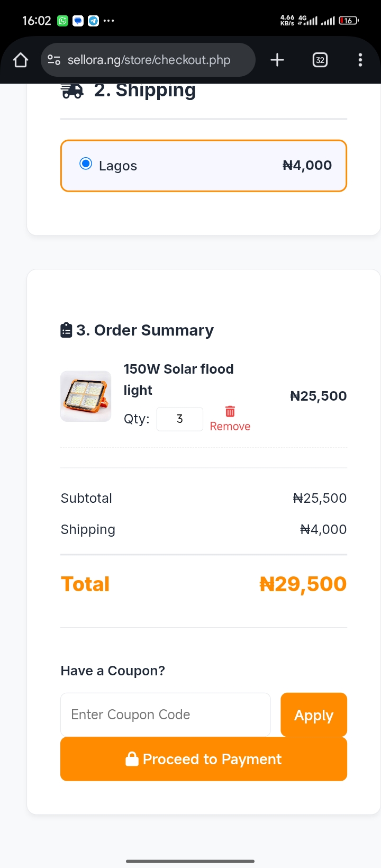This screenshot has width=381, height=868.
Task: Select the Lagos shipping radio button
Action: 86,164
